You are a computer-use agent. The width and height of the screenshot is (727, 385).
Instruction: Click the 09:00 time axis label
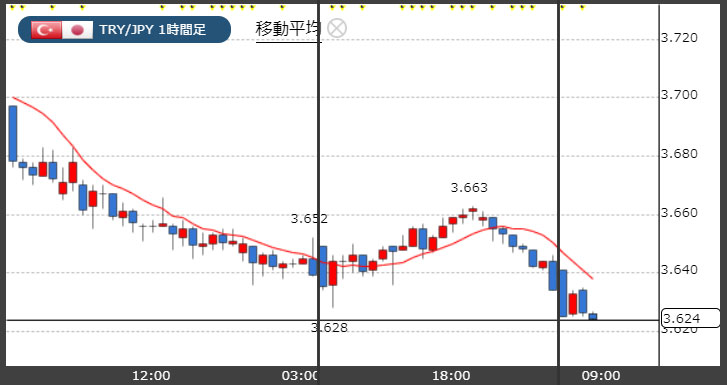pyautogui.click(x=601, y=376)
